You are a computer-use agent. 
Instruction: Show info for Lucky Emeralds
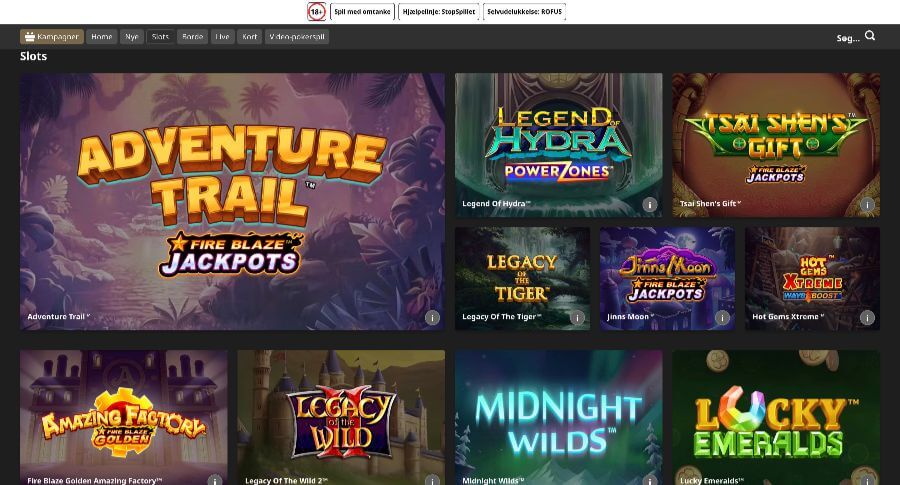click(867, 480)
